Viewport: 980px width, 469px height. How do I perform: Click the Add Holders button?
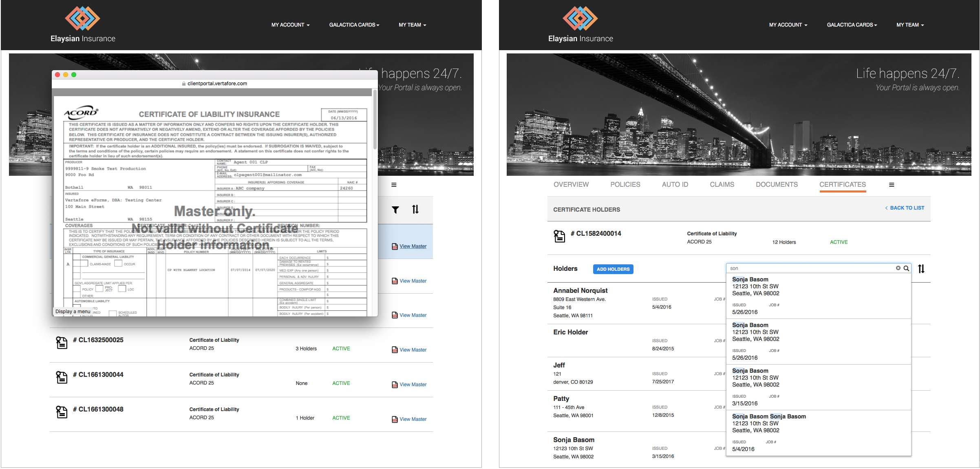pos(613,269)
